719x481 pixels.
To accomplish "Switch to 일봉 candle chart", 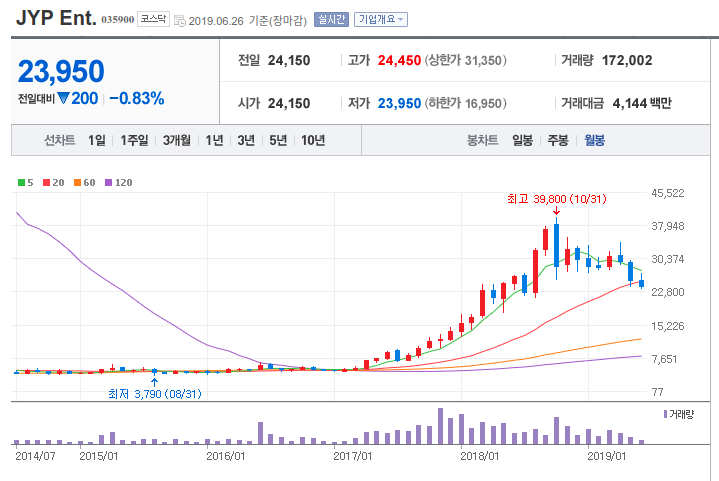I will 522,140.
